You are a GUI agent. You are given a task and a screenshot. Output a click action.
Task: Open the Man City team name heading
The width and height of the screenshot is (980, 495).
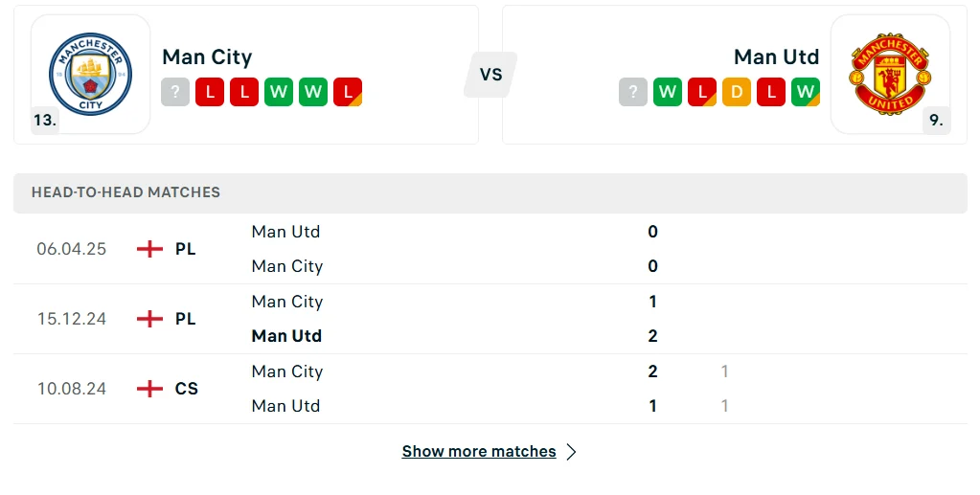tap(207, 56)
